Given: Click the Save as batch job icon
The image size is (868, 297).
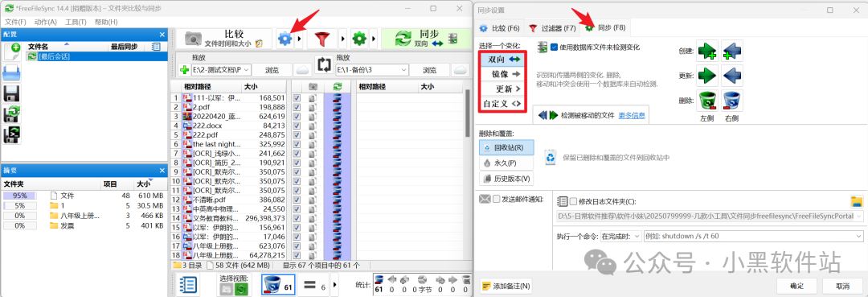Looking at the screenshot, I should coord(11,134).
